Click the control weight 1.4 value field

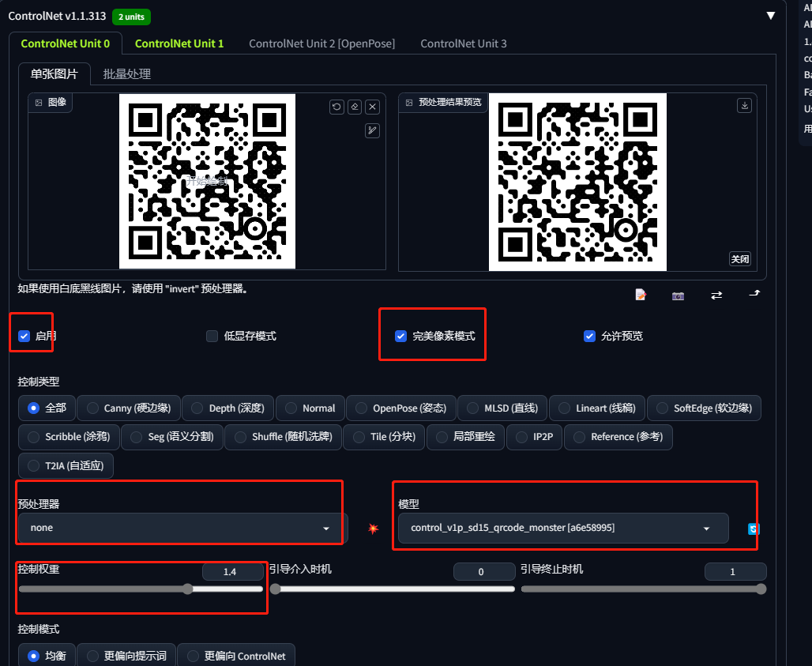pos(232,572)
